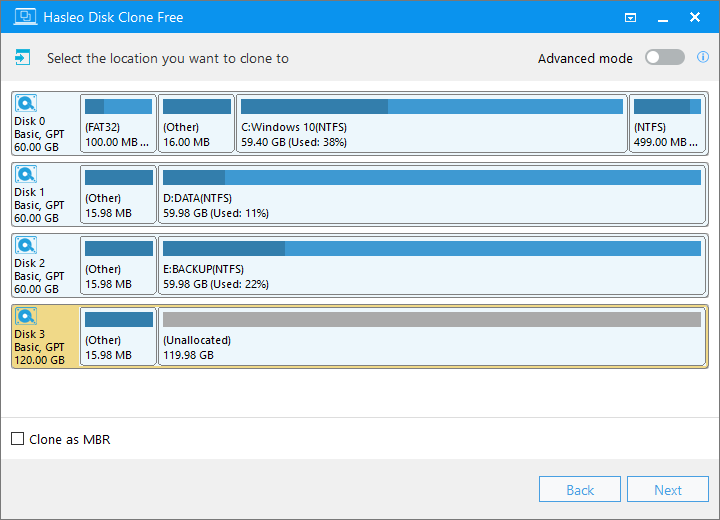This screenshot has width=720, height=520.
Task: Click the 'Advanced mode' label
Action: point(585,58)
